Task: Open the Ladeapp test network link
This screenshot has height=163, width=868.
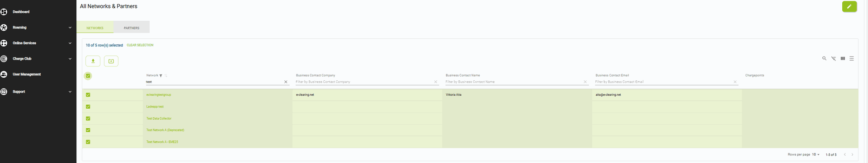Action: pos(155,107)
